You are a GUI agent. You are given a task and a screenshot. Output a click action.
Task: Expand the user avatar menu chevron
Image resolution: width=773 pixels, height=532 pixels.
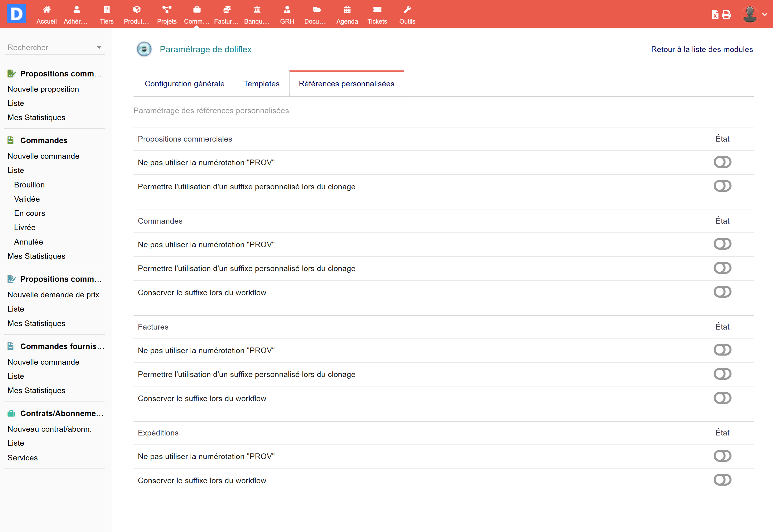[765, 15]
